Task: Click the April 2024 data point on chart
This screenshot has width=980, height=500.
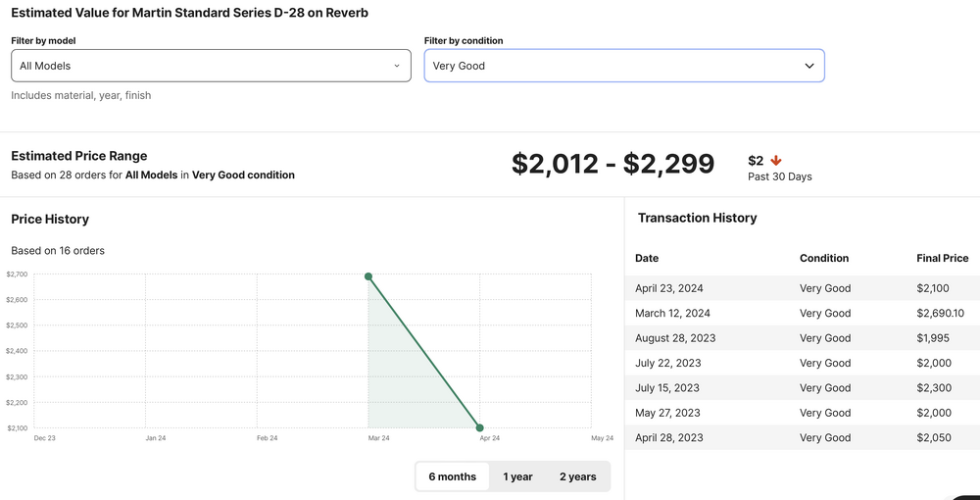Action: [x=479, y=427]
